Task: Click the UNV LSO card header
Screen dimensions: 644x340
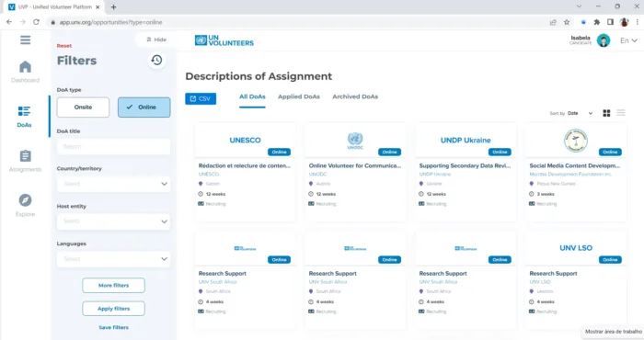Action: pyautogui.click(x=576, y=248)
